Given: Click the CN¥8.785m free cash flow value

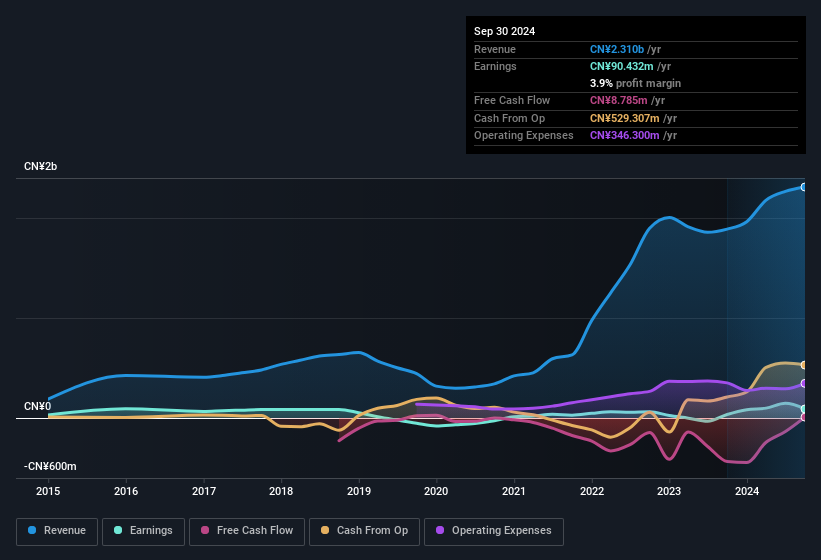Looking at the screenshot, I should 618,100.
